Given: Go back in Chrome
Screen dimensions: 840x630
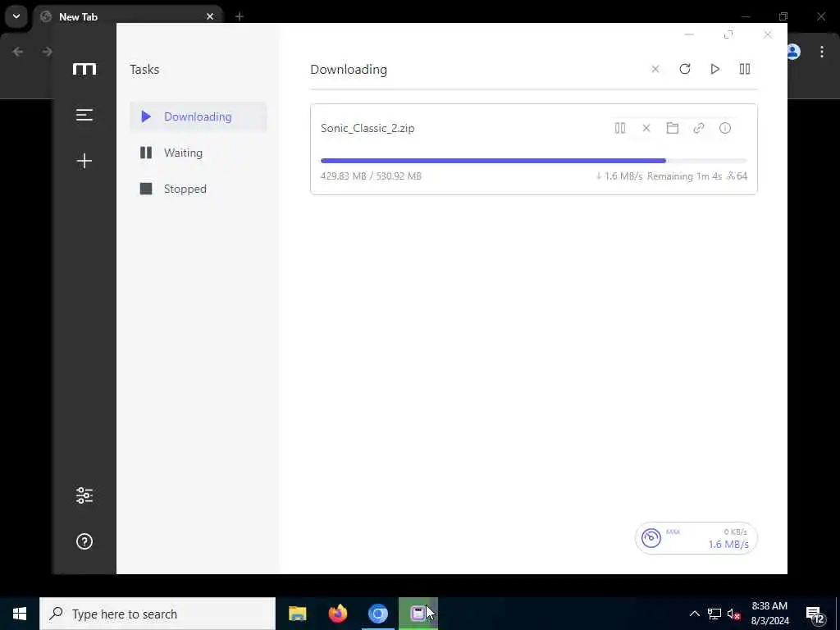Looking at the screenshot, I should coord(18,52).
